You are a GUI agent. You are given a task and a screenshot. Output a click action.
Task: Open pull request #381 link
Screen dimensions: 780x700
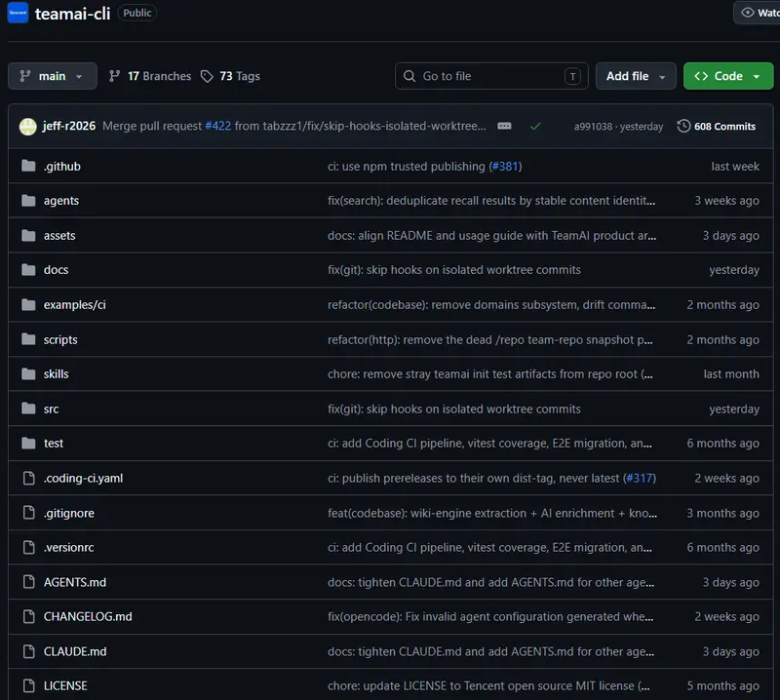click(x=505, y=166)
